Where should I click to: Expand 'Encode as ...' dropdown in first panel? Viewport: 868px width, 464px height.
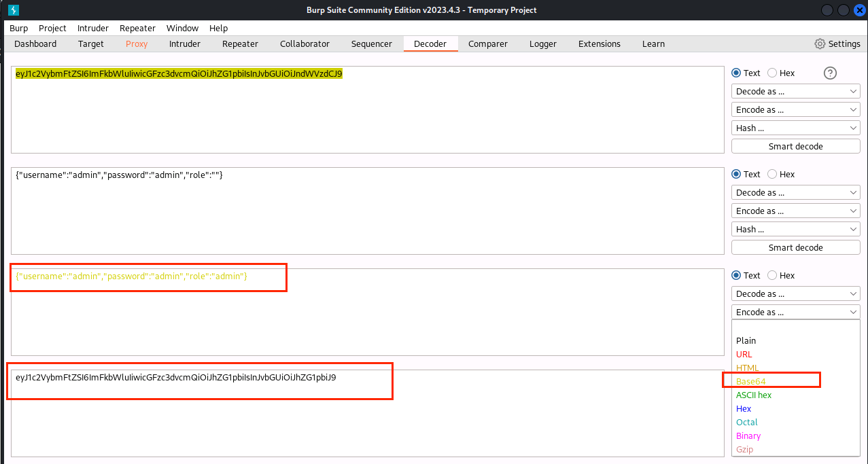pyautogui.click(x=796, y=109)
